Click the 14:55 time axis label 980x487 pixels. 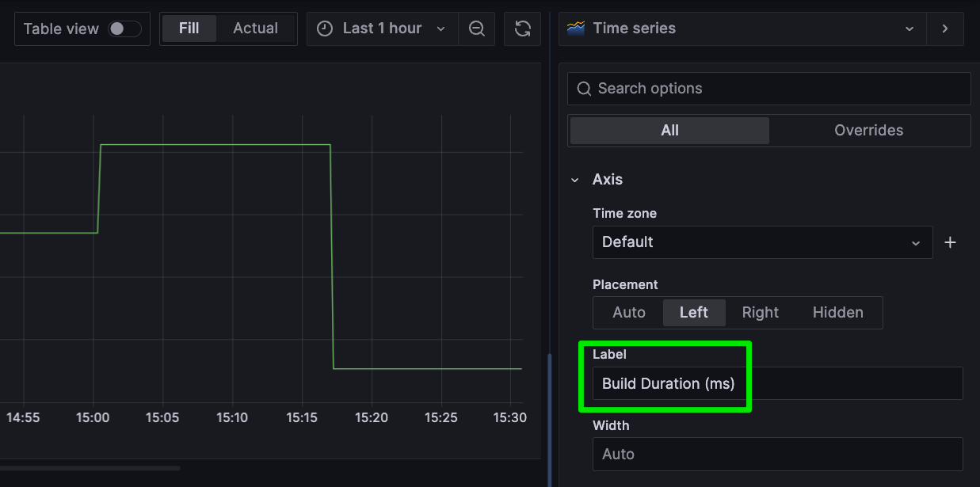[23, 417]
